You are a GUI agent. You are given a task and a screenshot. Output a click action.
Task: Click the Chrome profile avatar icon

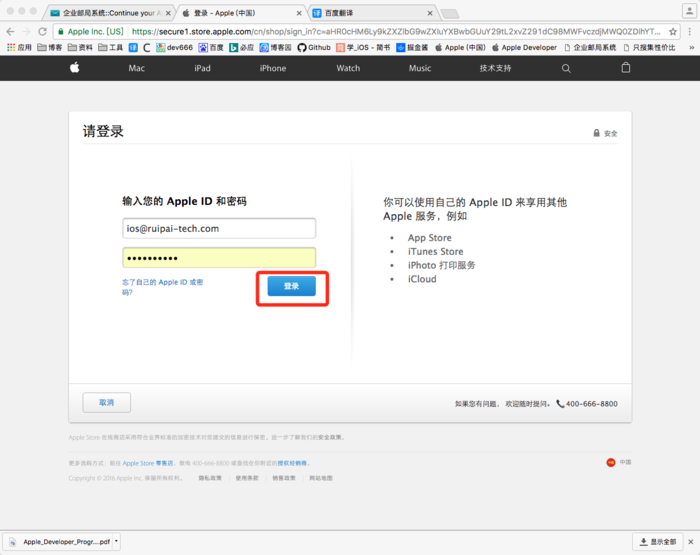click(x=689, y=12)
